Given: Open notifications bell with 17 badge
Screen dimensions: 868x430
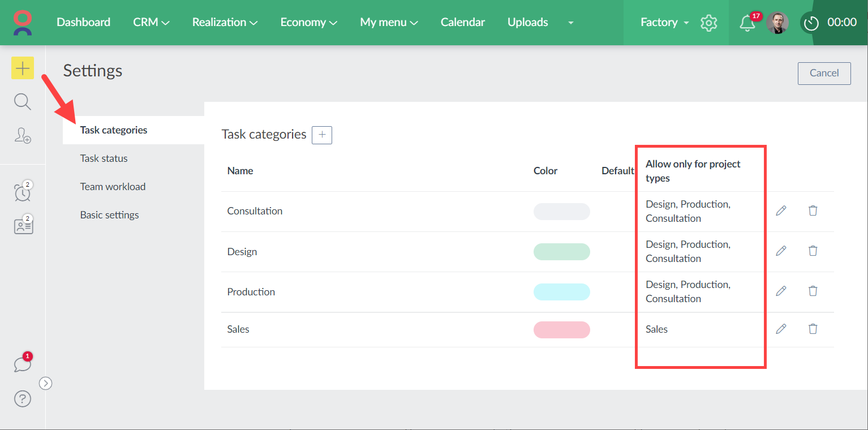Looking at the screenshot, I should (x=747, y=23).
